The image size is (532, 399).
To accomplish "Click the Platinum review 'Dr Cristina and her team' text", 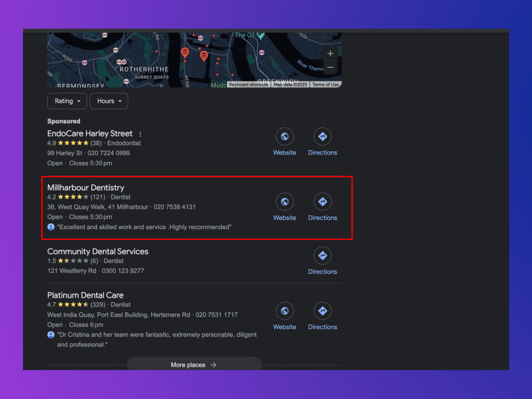I will click(157, 339).
